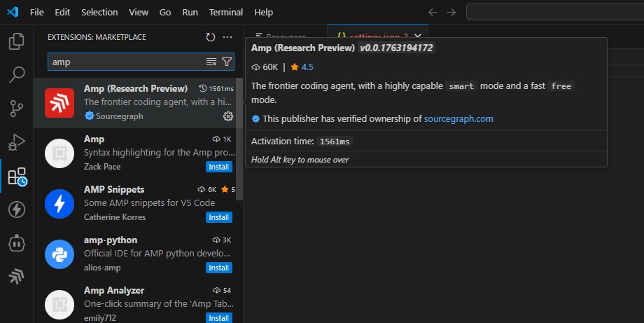Open the Selection menu
This screenshot has width=644, height=323.
[x=99, y=13]
